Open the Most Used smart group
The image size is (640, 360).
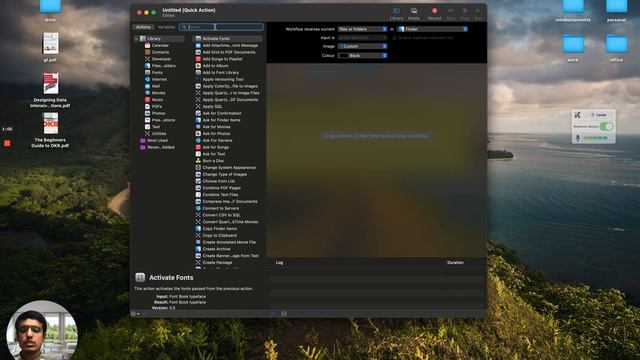(154, 140)
